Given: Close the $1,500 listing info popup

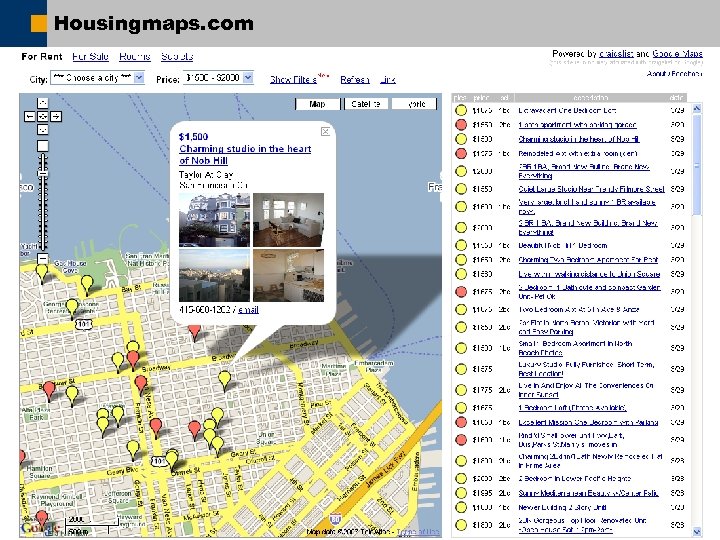Looking at the screenshot, I should tap(326, 132).
